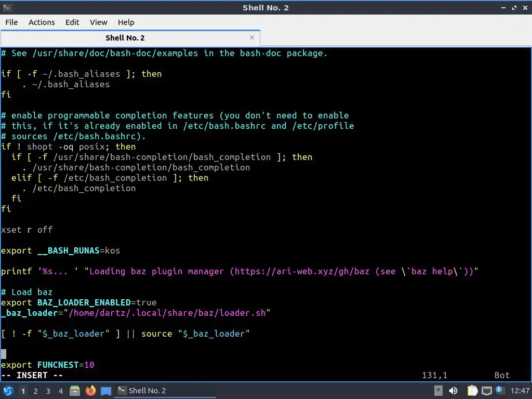Open the Edit menu
Image resolution: width=532 pixels, height=399 pixels.
coord(72,22)
